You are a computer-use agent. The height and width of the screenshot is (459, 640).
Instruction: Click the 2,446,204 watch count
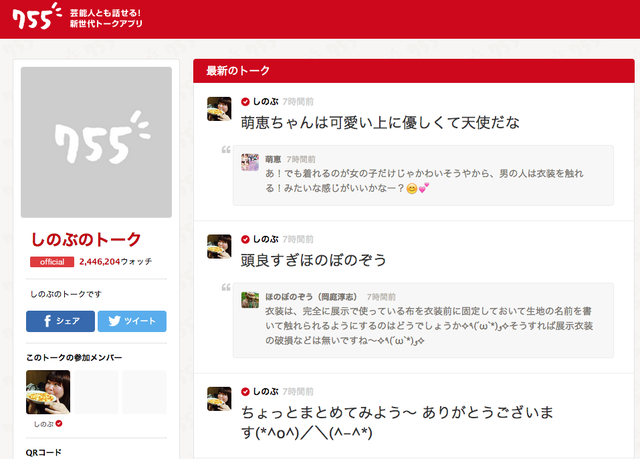click(x=115, y=262)
